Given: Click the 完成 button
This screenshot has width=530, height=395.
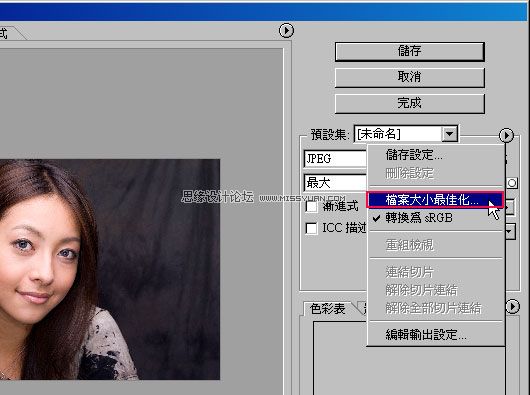Looking at the screenshot, I should click(x=410, y=103).
